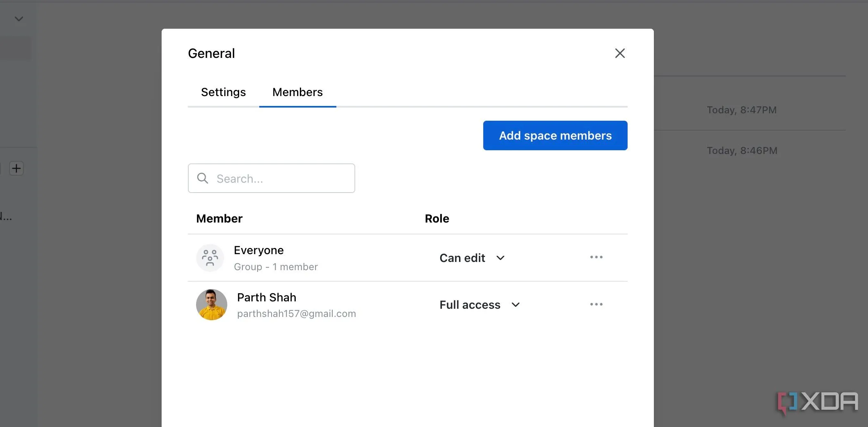Click the Role column header
Image resolution: width=868 pixels, height=427 pixels.
[x=437, y=218]
